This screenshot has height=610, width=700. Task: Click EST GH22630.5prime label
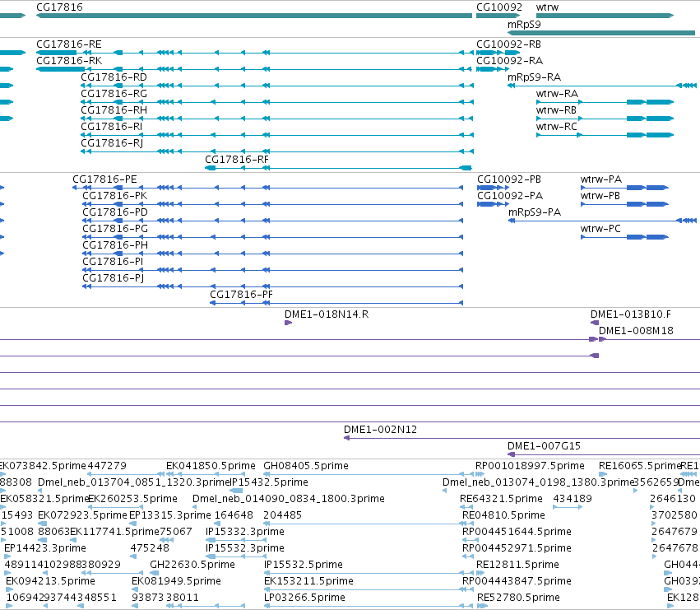point(192,565)
